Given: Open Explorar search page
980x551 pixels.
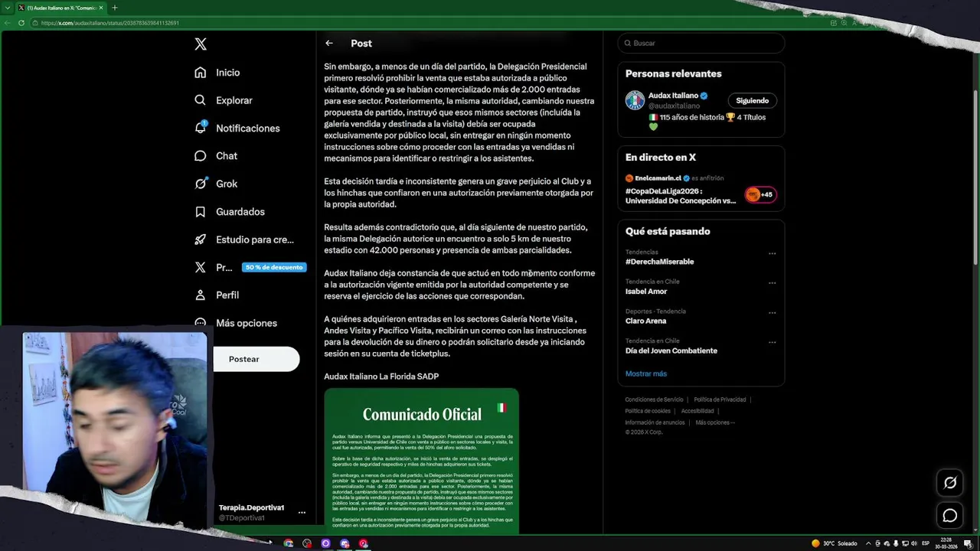Looking at the screenshot, I should 224,100.
